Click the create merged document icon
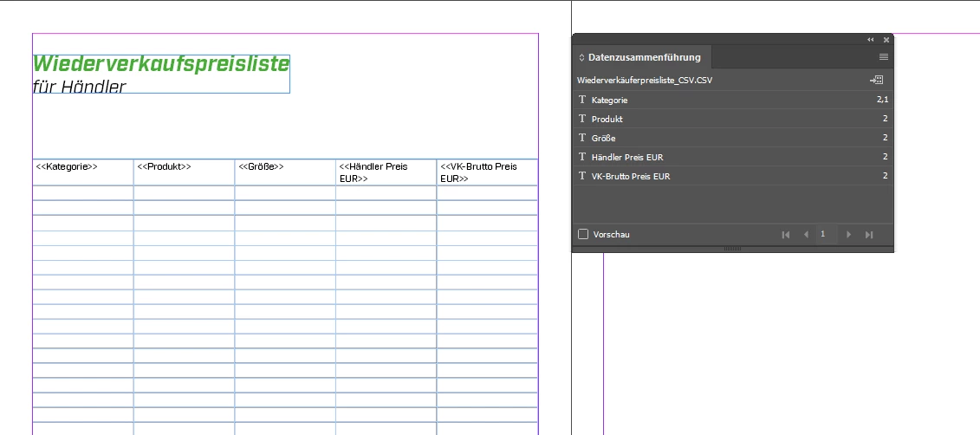This screenshot has width=980, height=435. (876, 80)
